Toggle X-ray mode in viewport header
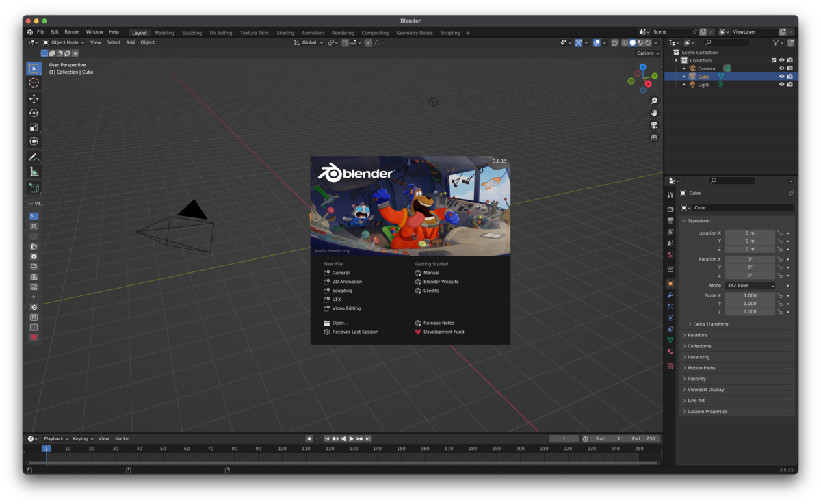 (614, 42)
